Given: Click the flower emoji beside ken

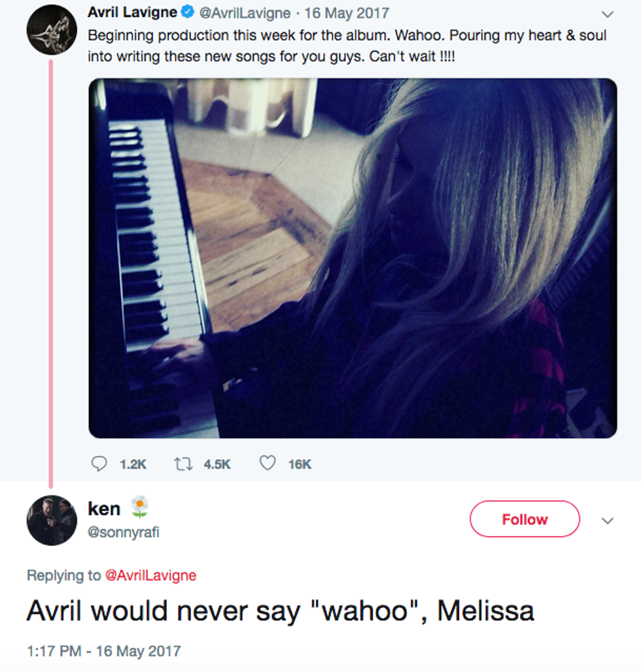Looking at the screenshot, I should [x=139, y=506].
